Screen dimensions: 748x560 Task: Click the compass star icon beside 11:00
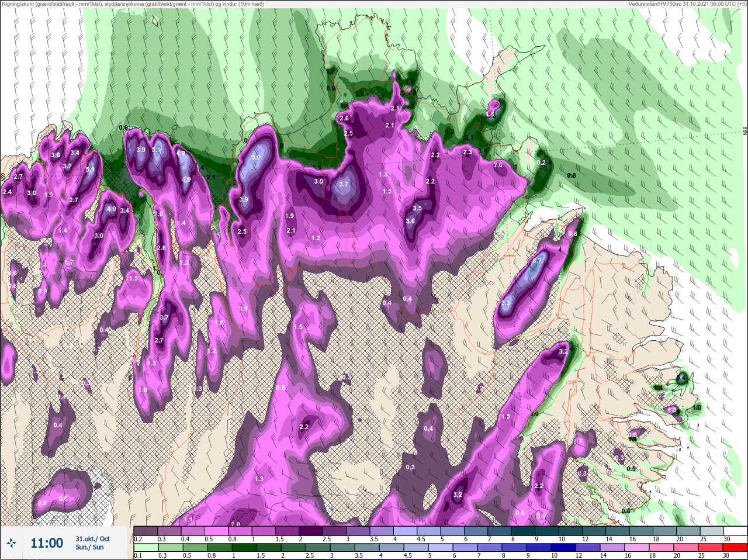[x=11, y=543]
